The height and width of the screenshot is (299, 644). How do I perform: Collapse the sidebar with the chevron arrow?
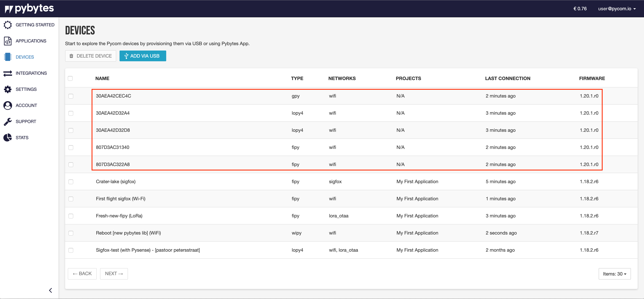tap(51, 290)
